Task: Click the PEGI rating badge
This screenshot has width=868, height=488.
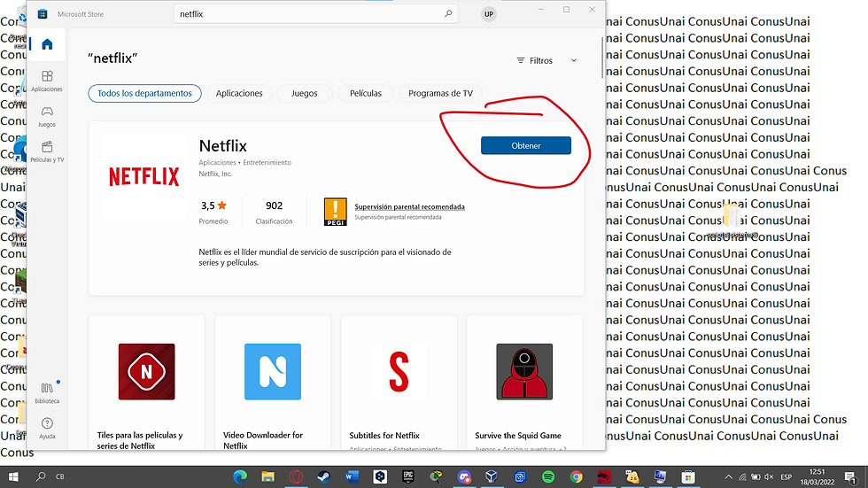Action: point(336,212)
